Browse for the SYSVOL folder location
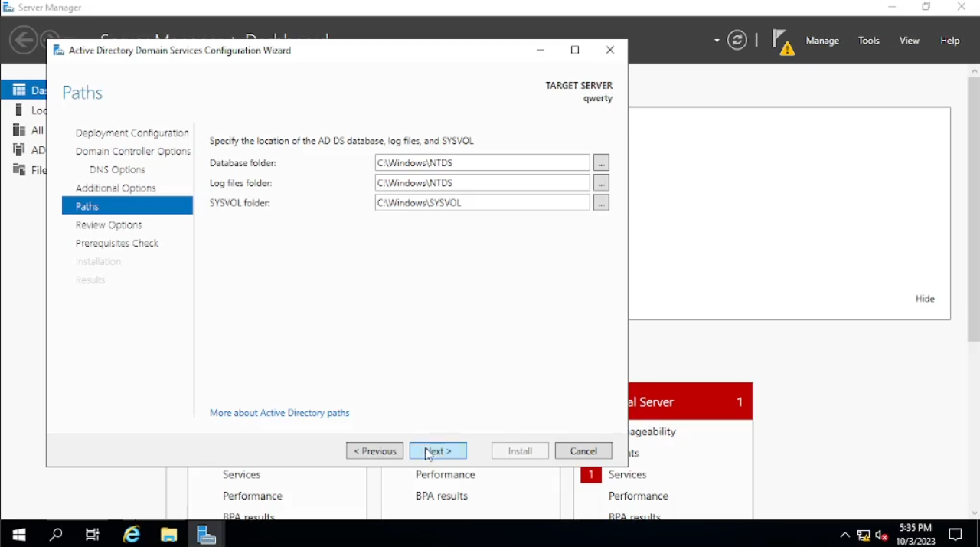 pyautogui.click(x=601, y=203)
